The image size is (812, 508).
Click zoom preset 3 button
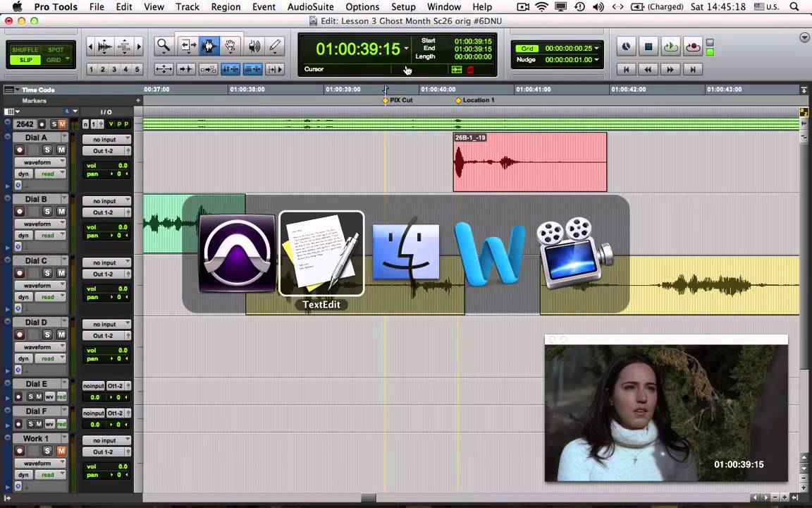point(114,69)
